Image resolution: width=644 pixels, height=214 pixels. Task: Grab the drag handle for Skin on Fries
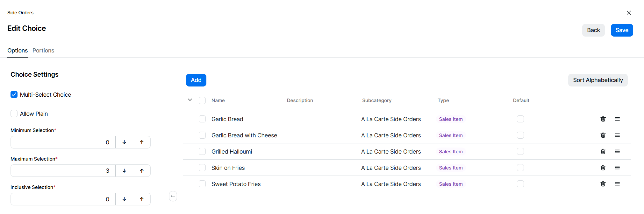(x=617, y=168)
